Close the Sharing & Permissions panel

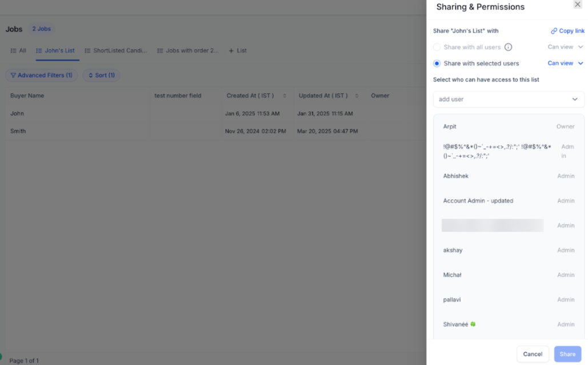tap(578, 5)
